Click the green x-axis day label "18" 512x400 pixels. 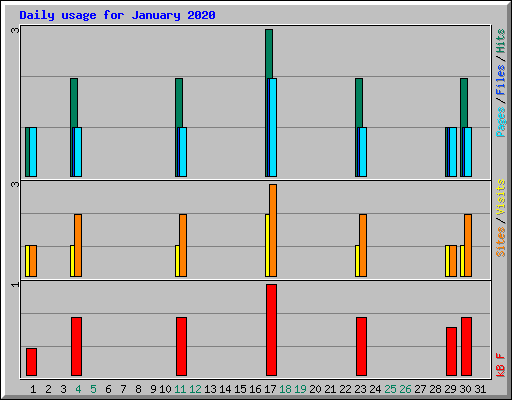click(285, 389)
